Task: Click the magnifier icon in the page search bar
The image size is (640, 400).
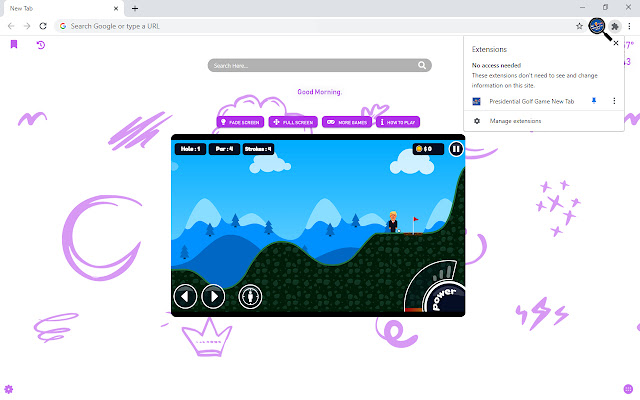Action: (422, 65)
